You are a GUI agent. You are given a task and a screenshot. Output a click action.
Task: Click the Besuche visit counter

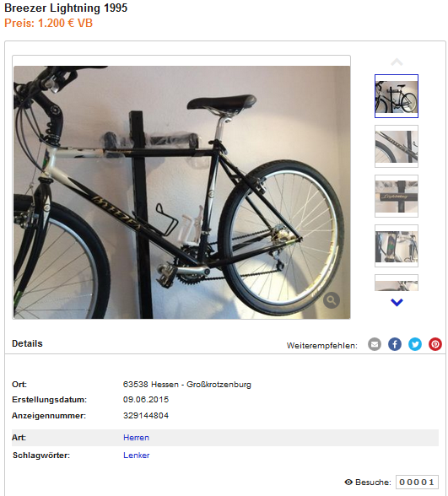coord(417,483)
